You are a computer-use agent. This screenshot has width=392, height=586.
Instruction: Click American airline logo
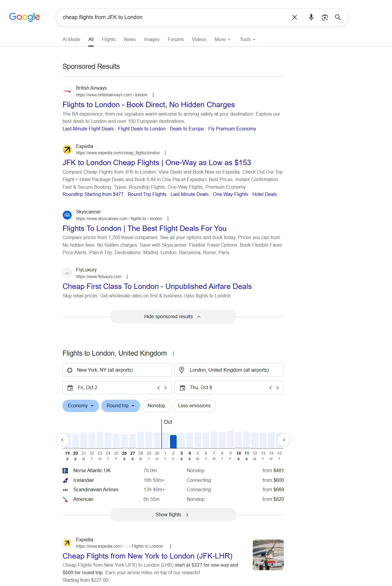pos(65,499)
